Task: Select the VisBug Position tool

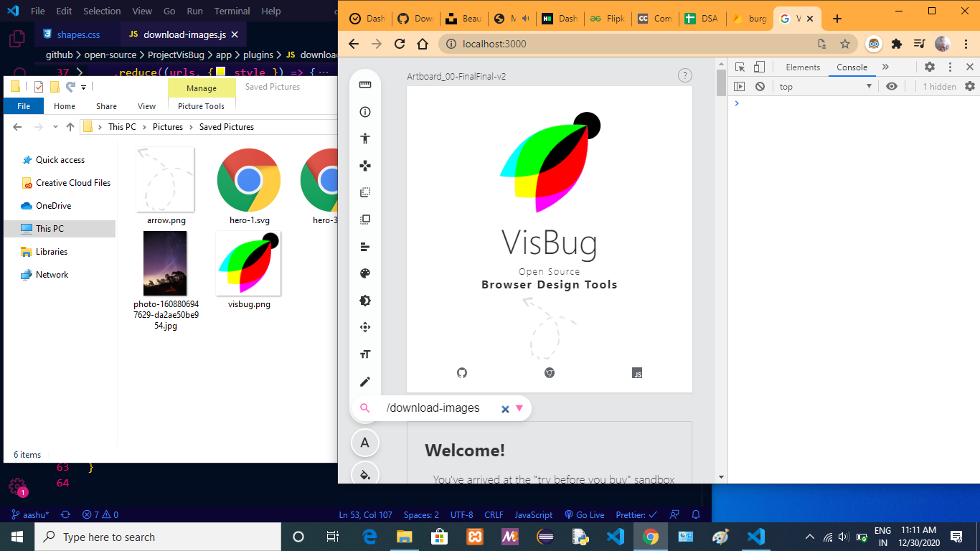Action: (x=365, y=327)
